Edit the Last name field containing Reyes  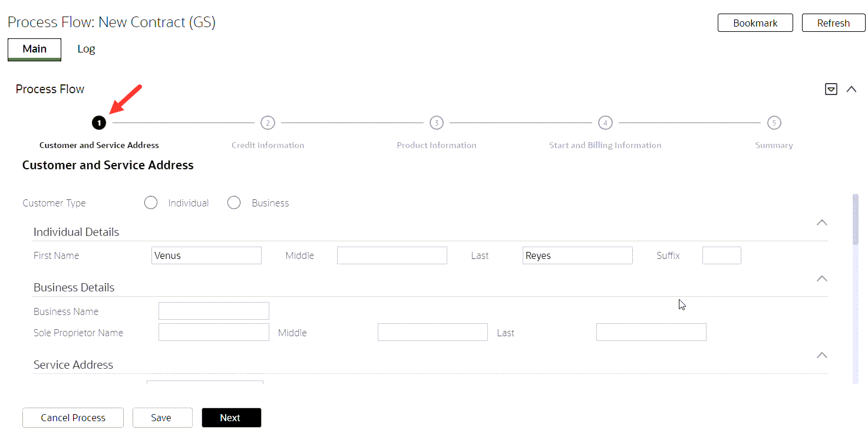(577, 255)
